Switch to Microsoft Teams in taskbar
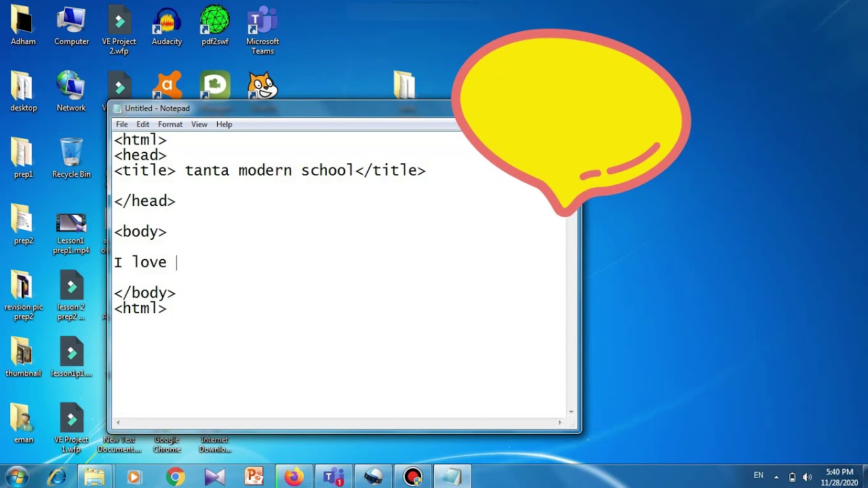The width and height of the screenshot is (868, 488). (x=334, y=477)
